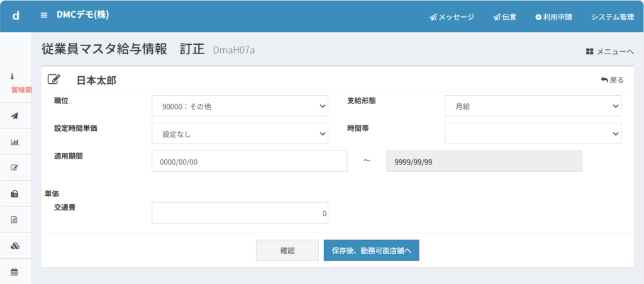644x284 pixels.
Task: Click the edit pencil sidebar icon
Action: tap(15, 168)
